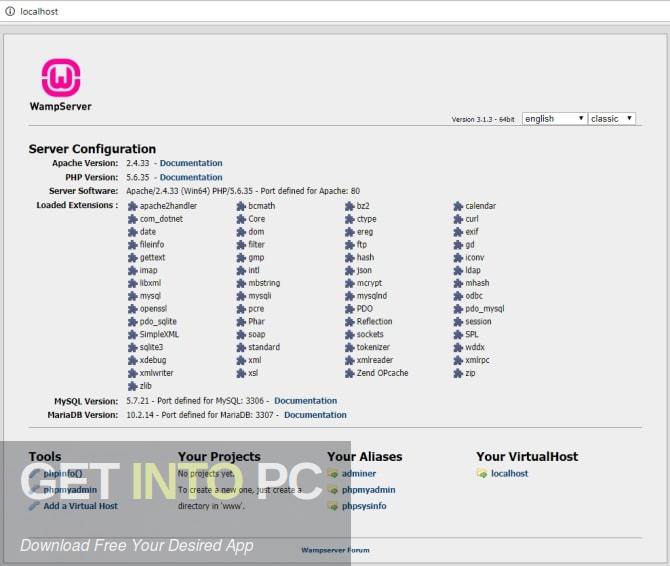Click the mysqlnd extension name
This screenshot has height=566, width=670.
[x=372, y=296]
